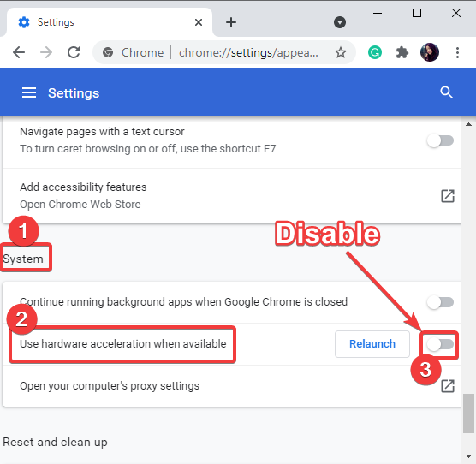Viewport: 476px width, 464px height.
Task: Open the profile avatar menu
Action: (430, 52)
